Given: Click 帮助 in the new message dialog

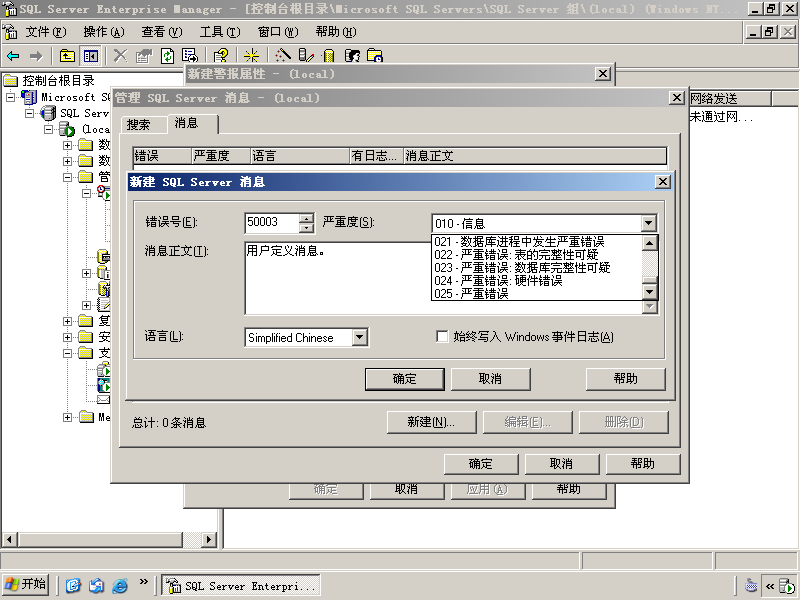Looking at the screenshot, I should pyautogui.click(x=626, y=379).
